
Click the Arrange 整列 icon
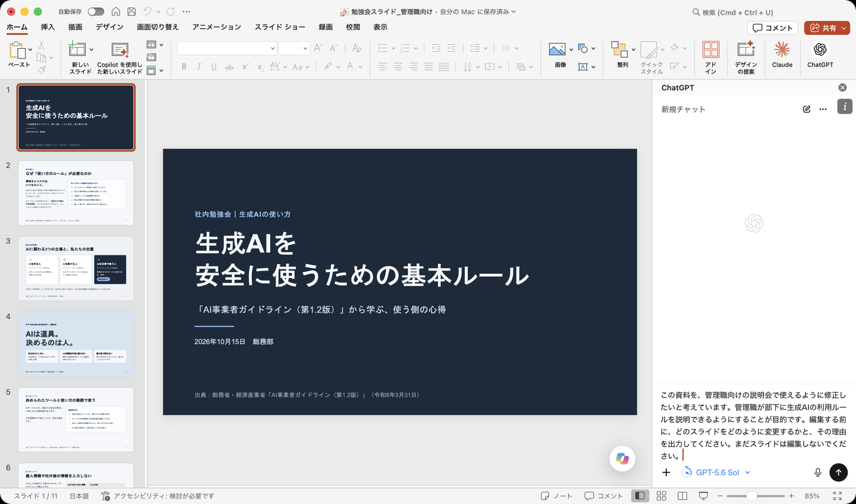coord(619,49)
